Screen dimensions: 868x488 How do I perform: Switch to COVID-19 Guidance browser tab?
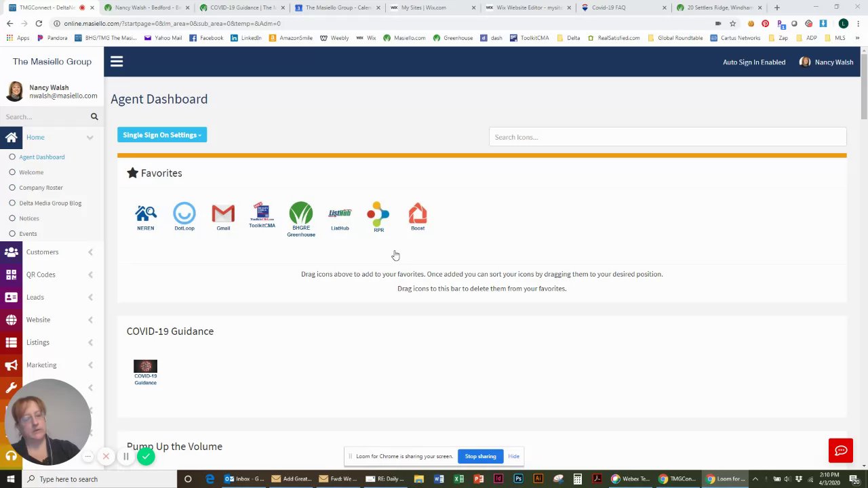coord(242,7)
